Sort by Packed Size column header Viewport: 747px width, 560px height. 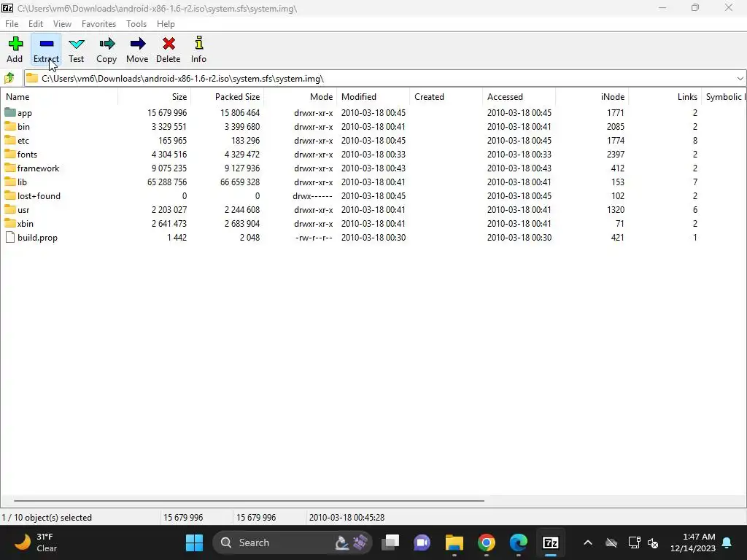[228, 97]
